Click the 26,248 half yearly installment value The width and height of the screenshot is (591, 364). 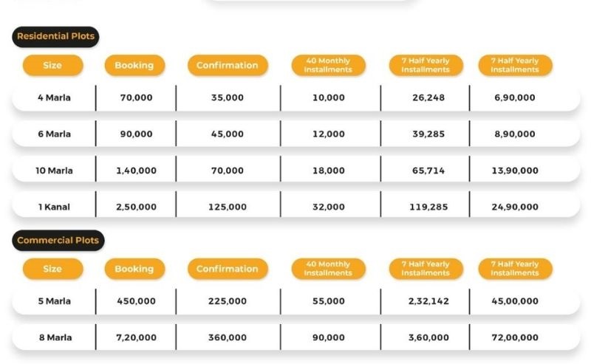(426, 97)
